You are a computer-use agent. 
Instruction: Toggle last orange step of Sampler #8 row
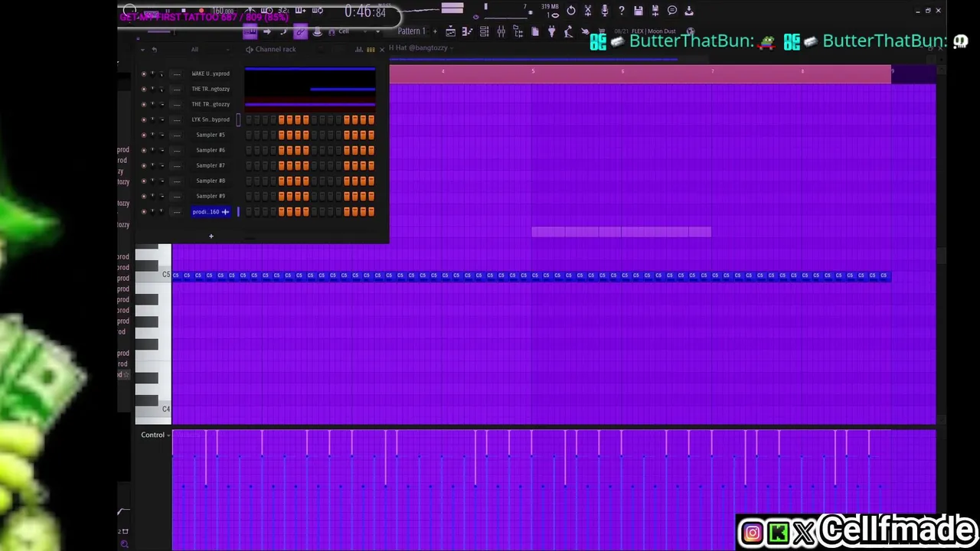coord(371,181)
